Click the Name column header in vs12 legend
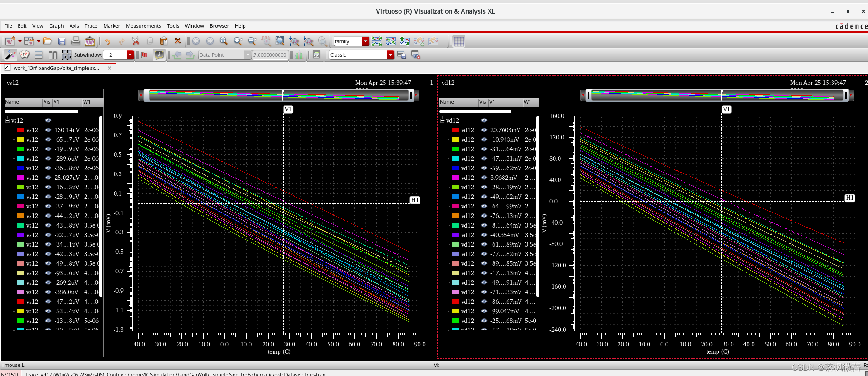868x376 pixels. 23,102
